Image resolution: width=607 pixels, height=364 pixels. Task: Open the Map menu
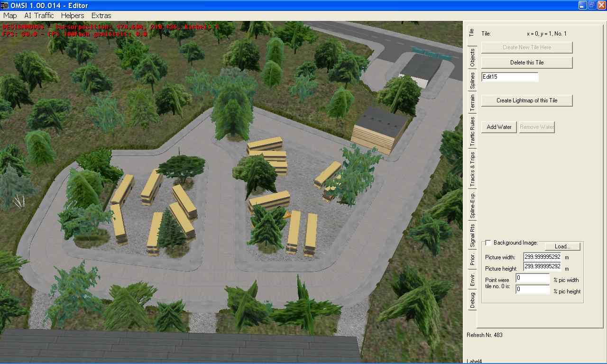(10, 16)
